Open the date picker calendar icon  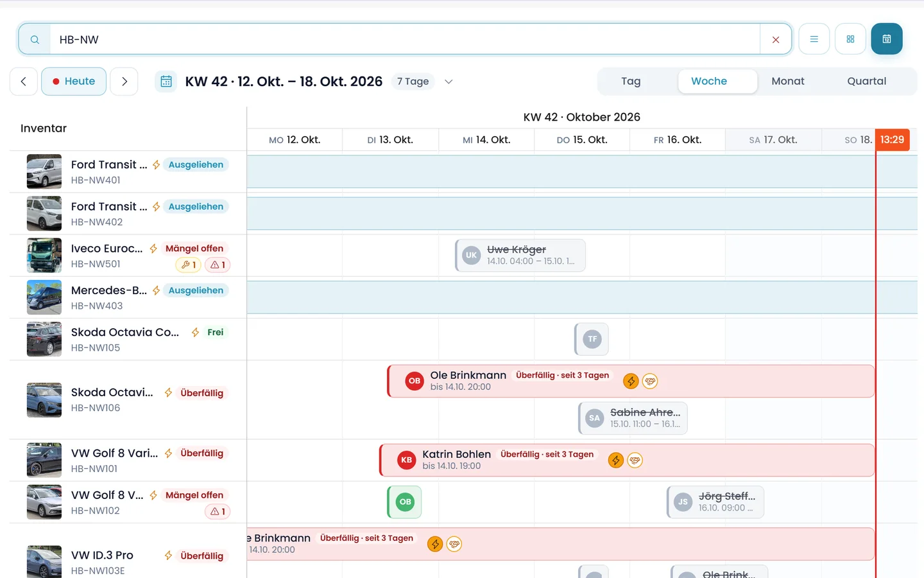coord(166,82)
